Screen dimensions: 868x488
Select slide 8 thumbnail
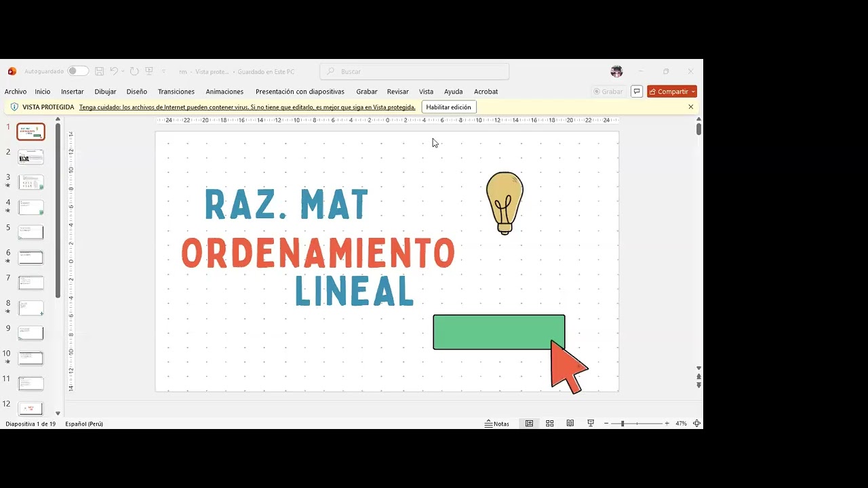tap(31, 308)
